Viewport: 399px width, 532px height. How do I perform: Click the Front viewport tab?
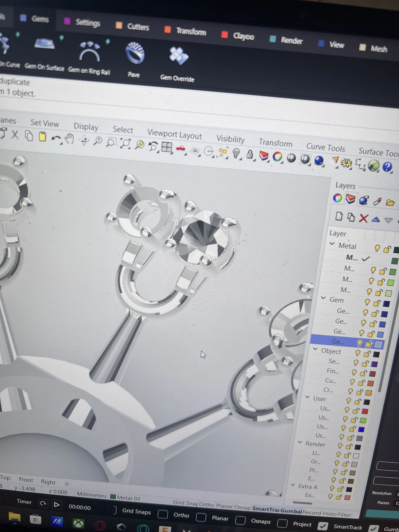tap(26, 480)
